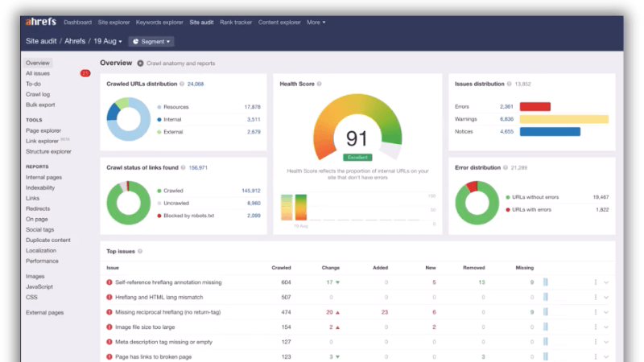Open the More menu dropdown

click(316, 23)
